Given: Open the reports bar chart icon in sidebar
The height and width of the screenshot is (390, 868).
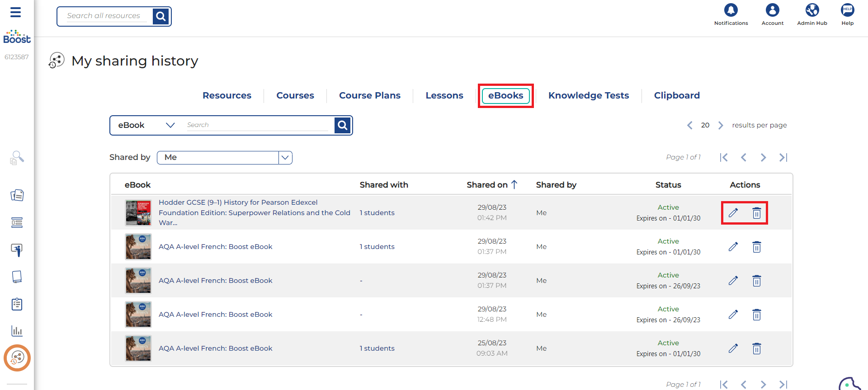Looking at the screenshot, I should 17,331.
